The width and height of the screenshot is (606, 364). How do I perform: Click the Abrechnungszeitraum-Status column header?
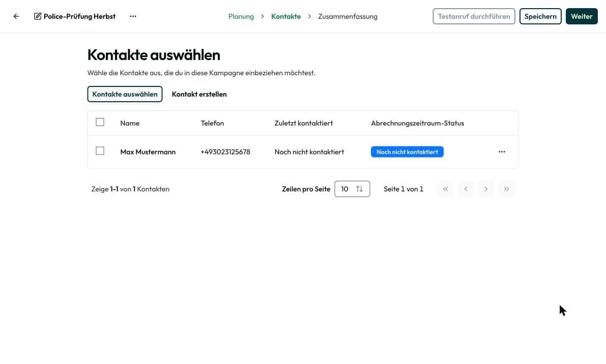tap(417, 123)
